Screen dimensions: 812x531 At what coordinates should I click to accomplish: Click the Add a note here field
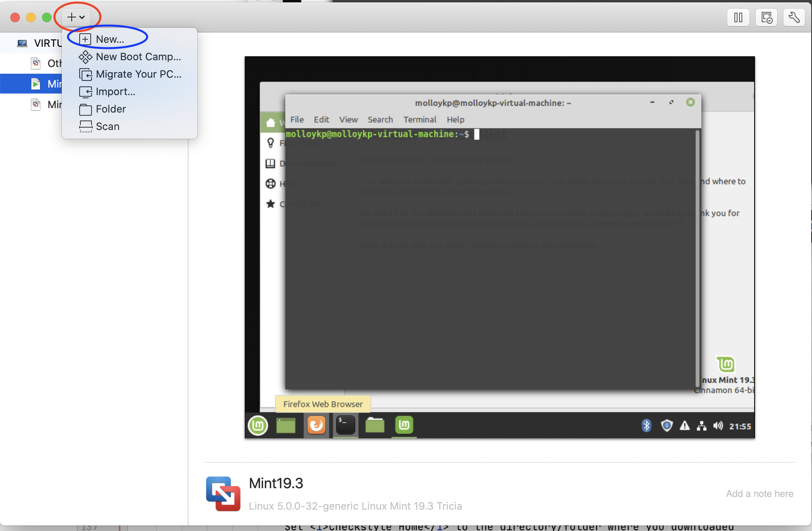[x=759, y=494]
